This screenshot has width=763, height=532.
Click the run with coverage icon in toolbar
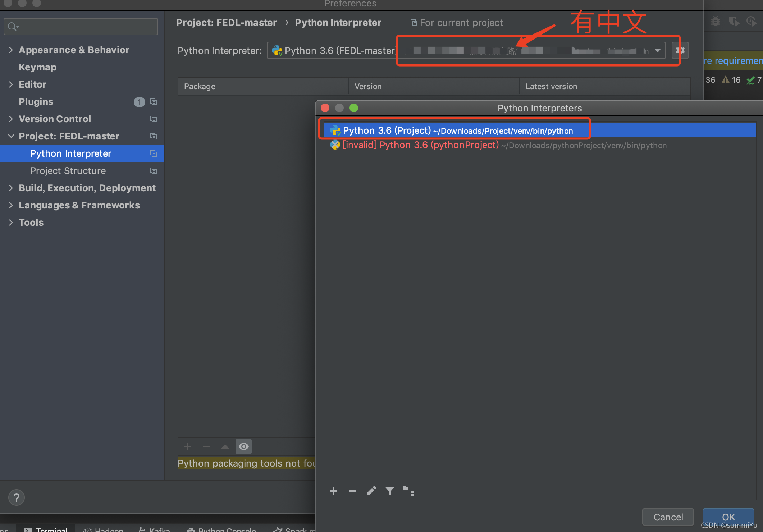[734, 22]
